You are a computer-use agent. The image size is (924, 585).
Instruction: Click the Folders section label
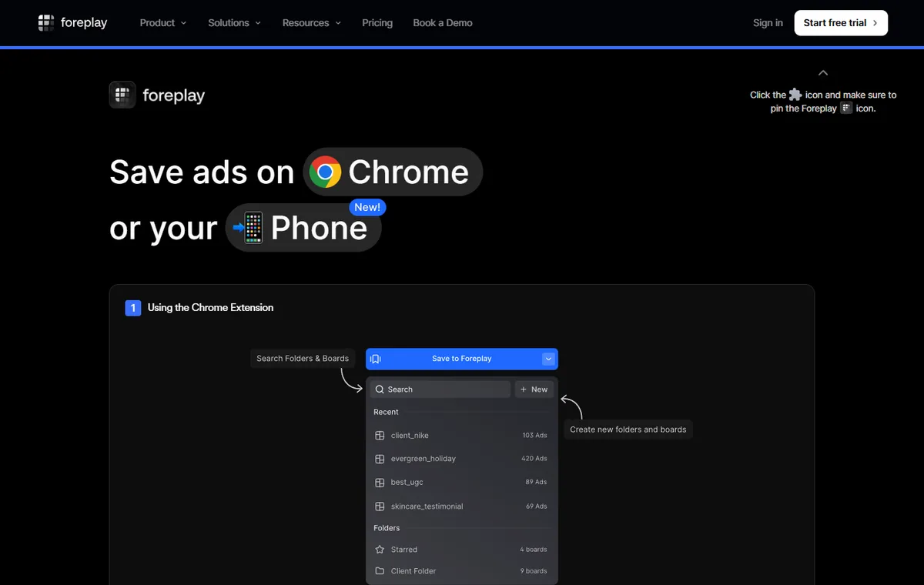[x=387, y=528]
